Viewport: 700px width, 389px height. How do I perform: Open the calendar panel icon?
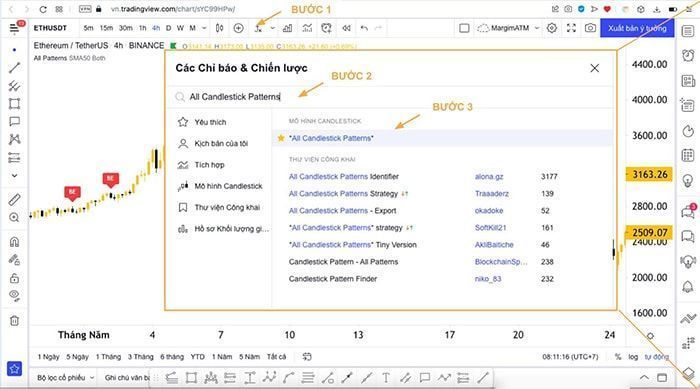point(688,155)
